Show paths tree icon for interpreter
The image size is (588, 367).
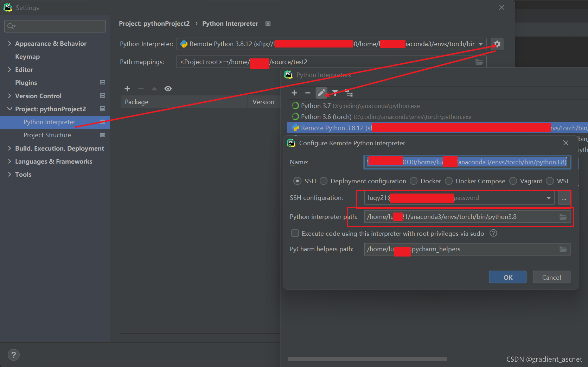click(349, 93)
